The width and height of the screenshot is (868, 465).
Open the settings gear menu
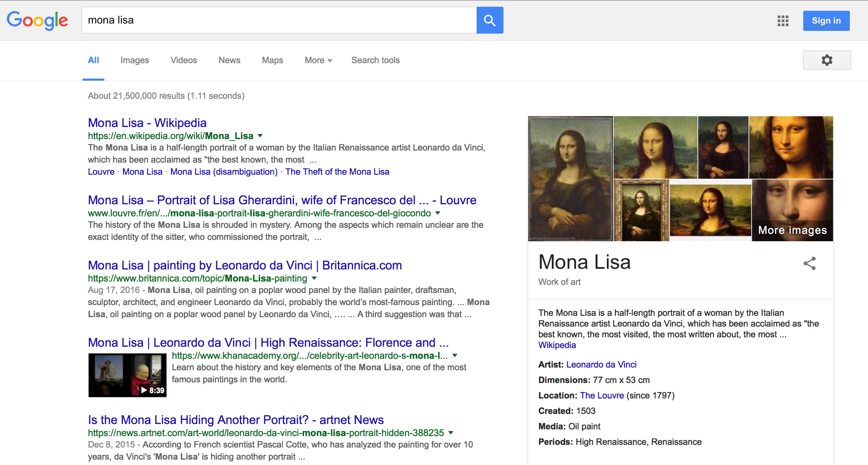826,60
